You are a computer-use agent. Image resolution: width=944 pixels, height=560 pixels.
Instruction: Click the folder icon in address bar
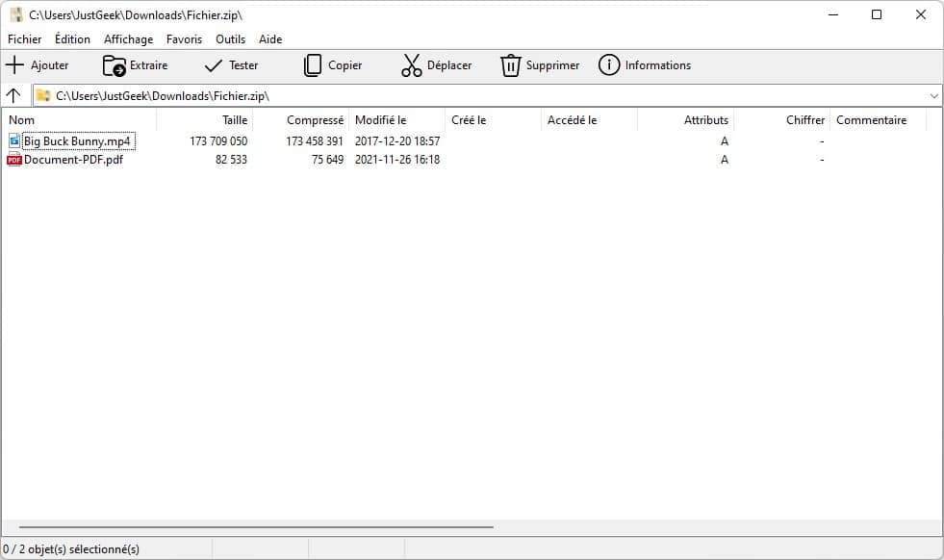[42, 96]
